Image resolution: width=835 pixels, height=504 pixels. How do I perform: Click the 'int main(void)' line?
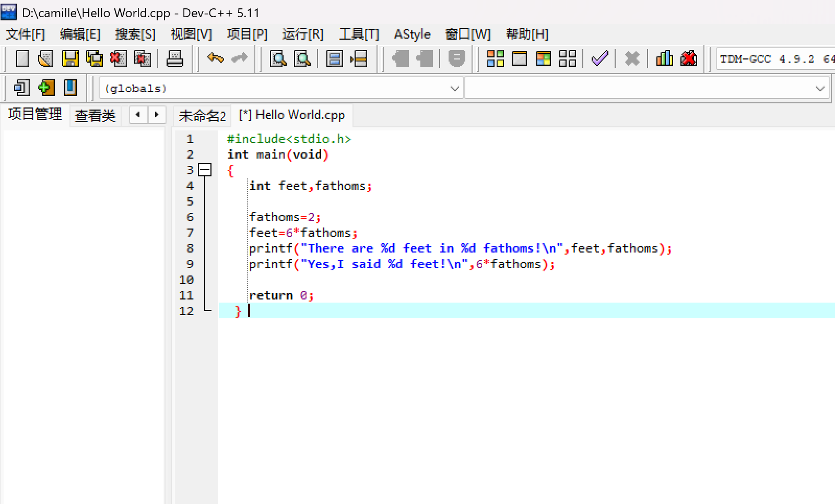click(278, 154)
